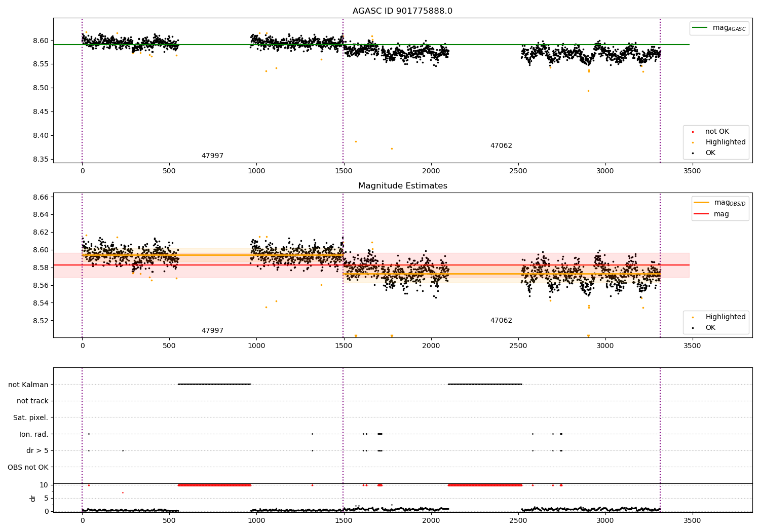Image resolution: width=760 pixels, height=532 pixels.
Task: Click the second red dr=10 bar segment
Action: 485,485
